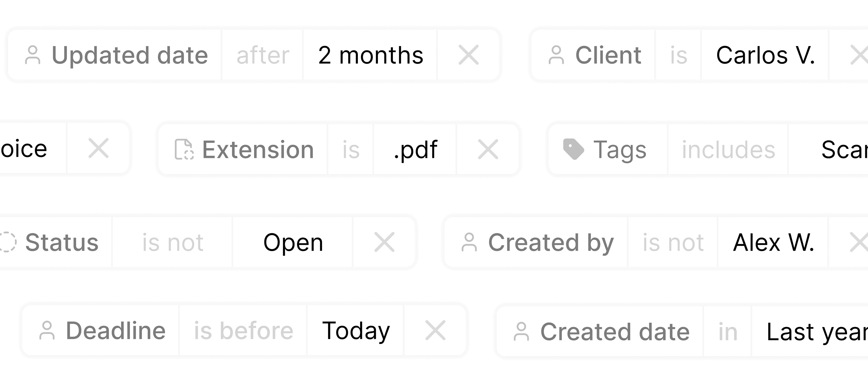Click the file icon beside Extension
Screen dimensions: 868x390
pos(184,149)
